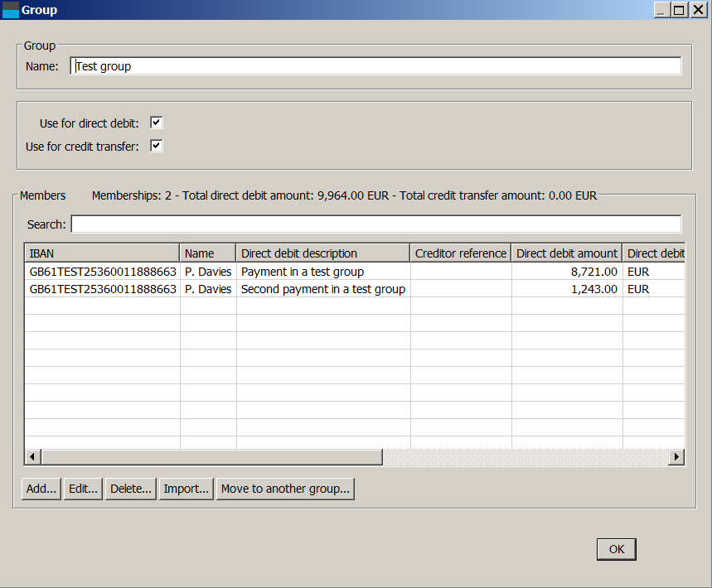Click EUR in the 1,243.00 row
The height and width of the screenshot is (588, 712).
(654, 289)
